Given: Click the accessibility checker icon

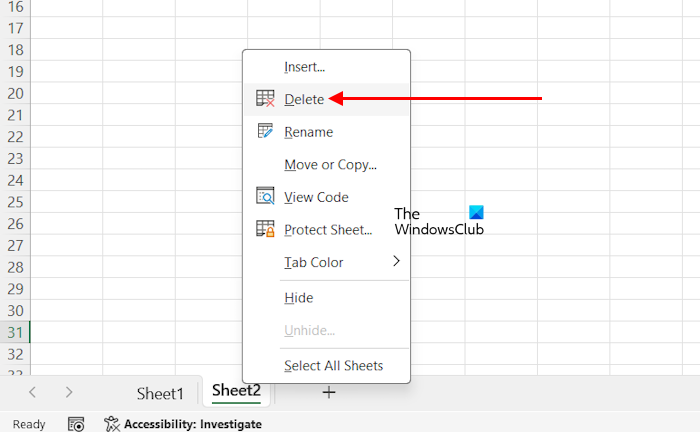Looking at the screenshot, I should coord(112,424).
